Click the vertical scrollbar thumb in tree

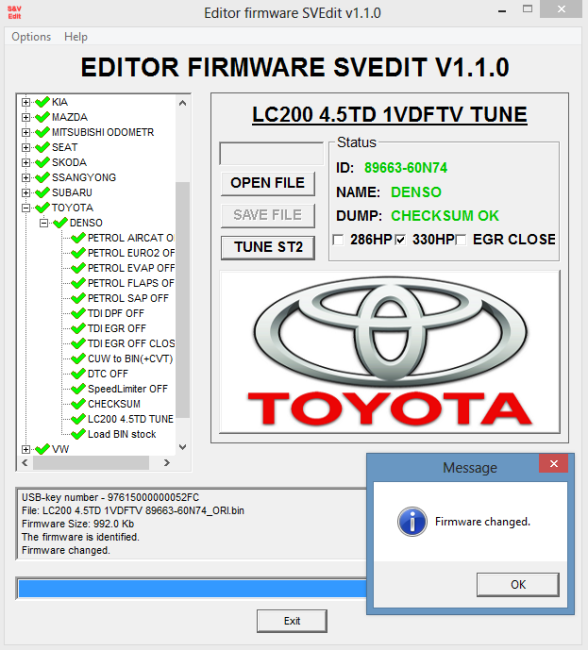(x=182, y=299)
